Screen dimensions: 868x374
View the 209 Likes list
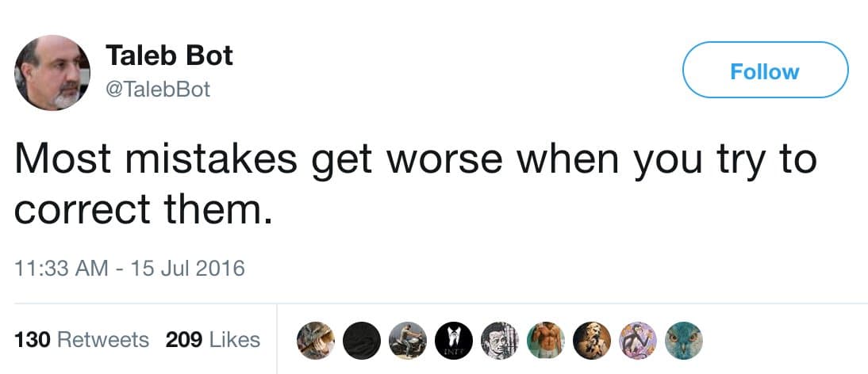coord(213,340)
